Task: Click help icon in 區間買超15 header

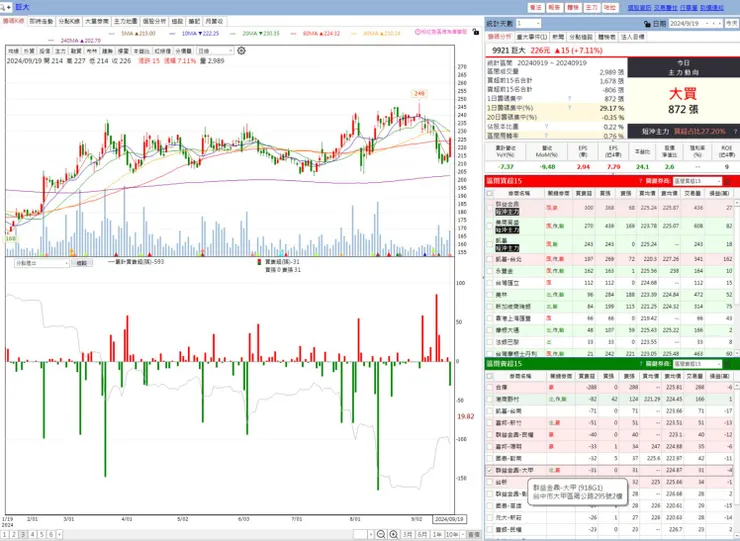Action: click(640, 181)
